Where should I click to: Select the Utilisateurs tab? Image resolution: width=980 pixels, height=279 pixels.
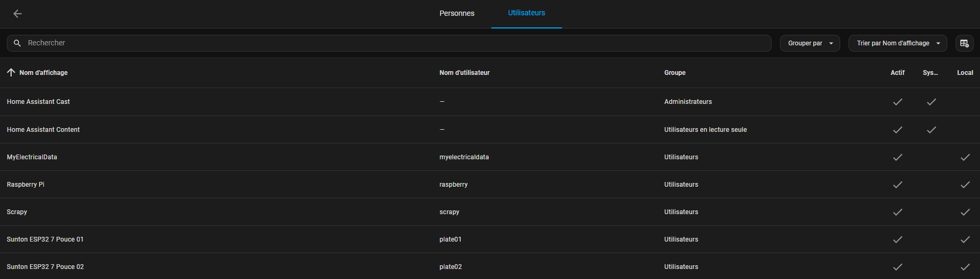527,13
